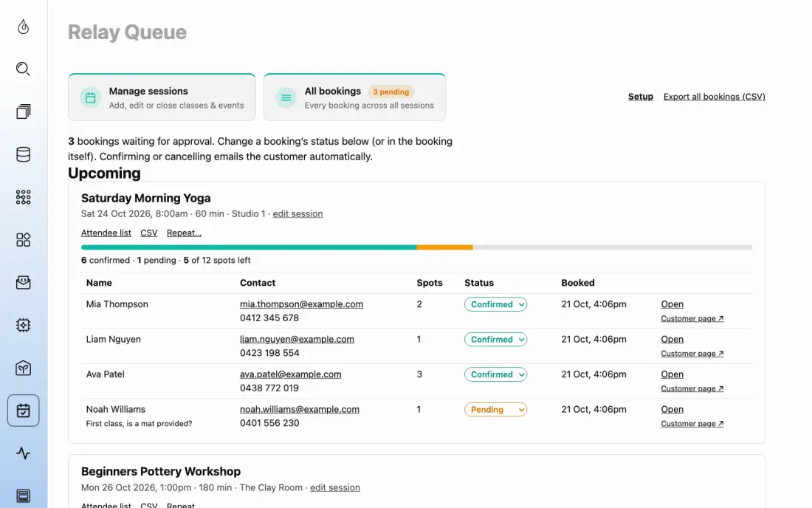
Task: Change Liam Nguyen's Confirmed status dropdown
Action: pyautogui.click(x=495, y=339)
